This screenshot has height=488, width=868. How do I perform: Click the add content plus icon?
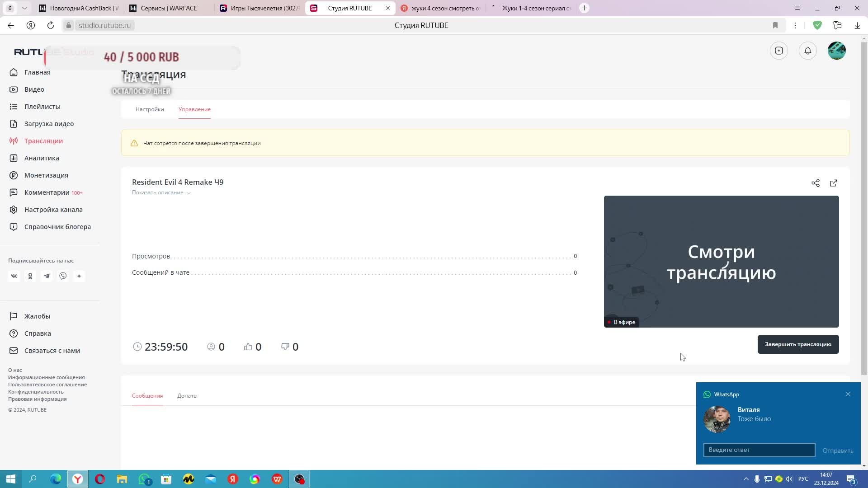click(x=779, y=51)
